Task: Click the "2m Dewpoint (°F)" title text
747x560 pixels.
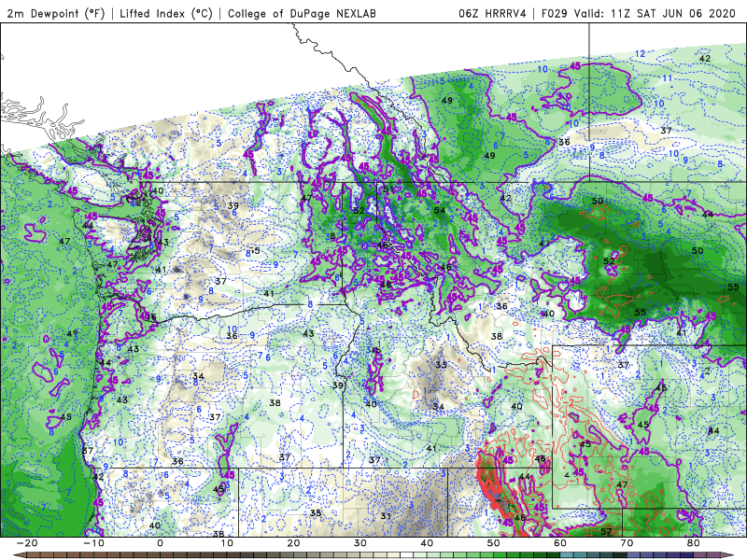Action: pos(56,13)
